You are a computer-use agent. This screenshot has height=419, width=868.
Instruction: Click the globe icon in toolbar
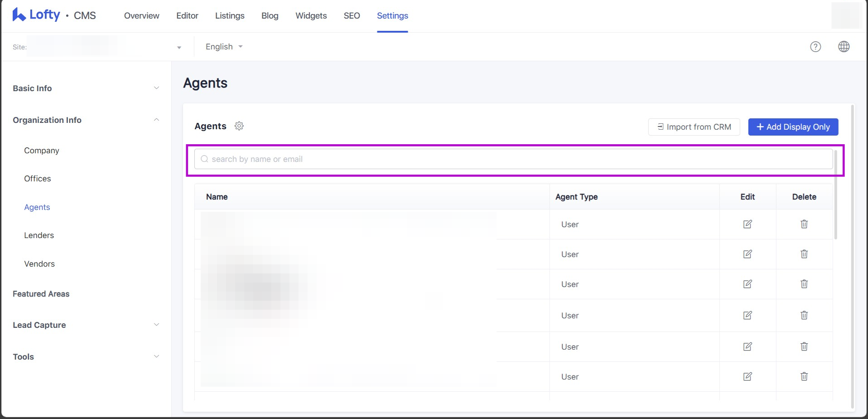pos(844,47)
